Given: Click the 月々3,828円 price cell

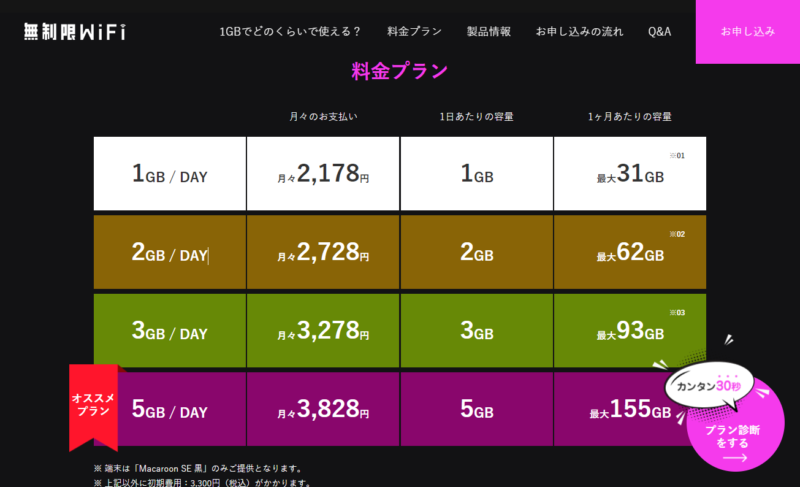Looking at the screenshot, I should click(x=323, y=409).
